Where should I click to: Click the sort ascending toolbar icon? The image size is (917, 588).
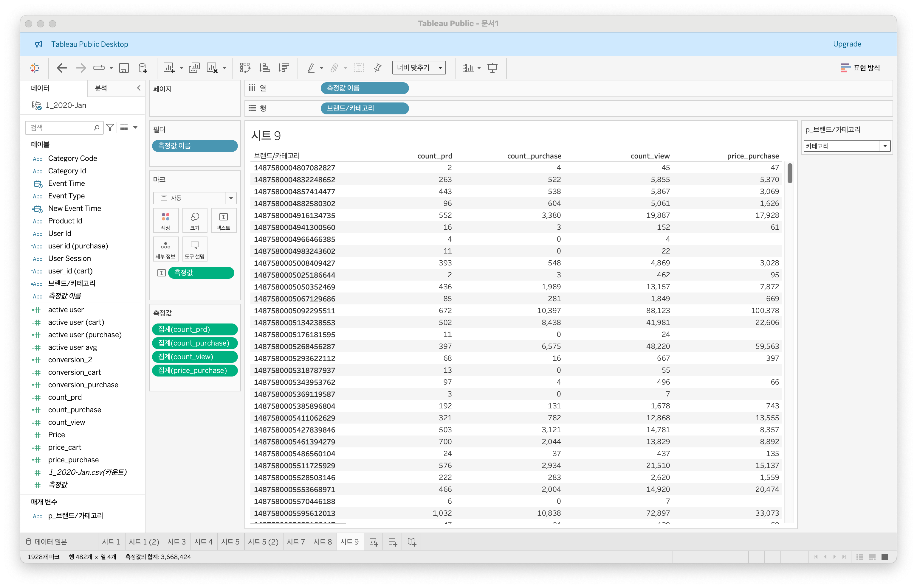pos(264,68)
